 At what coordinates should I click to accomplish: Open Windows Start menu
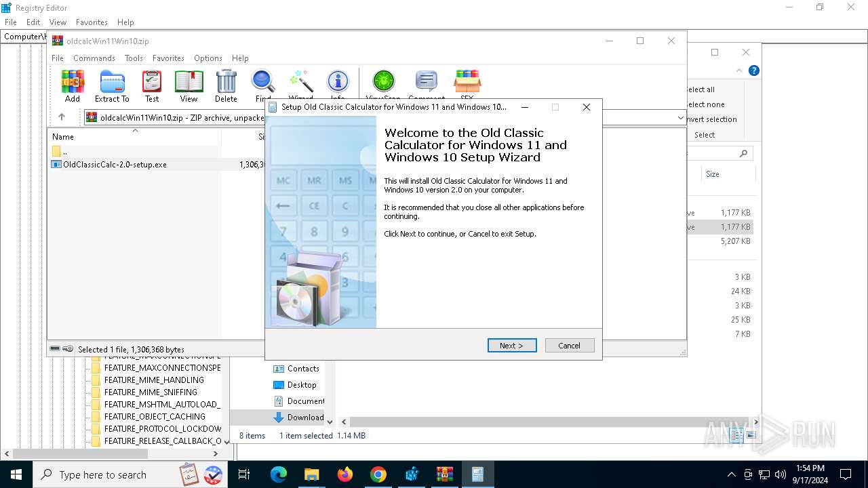pyautogui.click(x=16, y=474)
